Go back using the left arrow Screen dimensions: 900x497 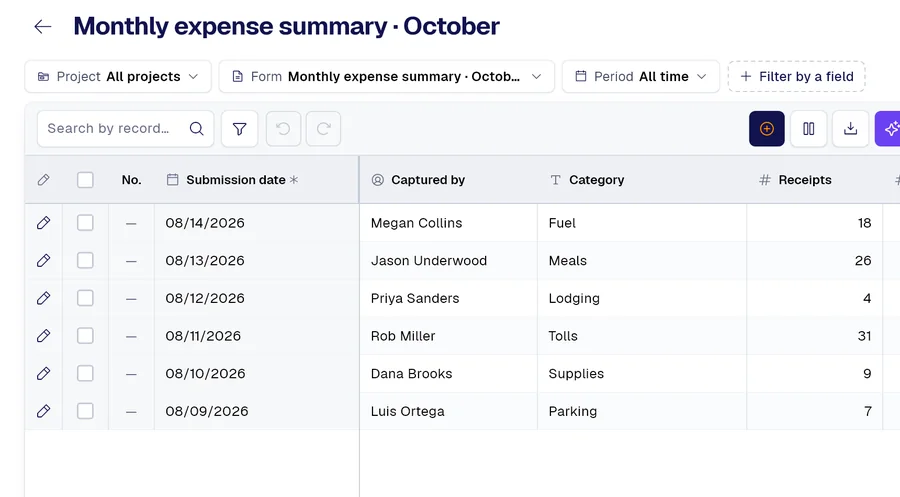[43, 26]
